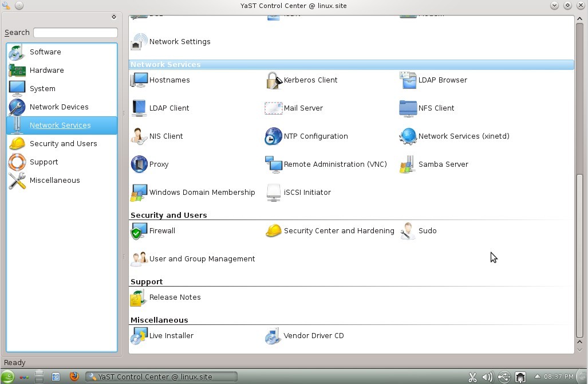Select Network Devices in the sidebar

coord(62,107)
